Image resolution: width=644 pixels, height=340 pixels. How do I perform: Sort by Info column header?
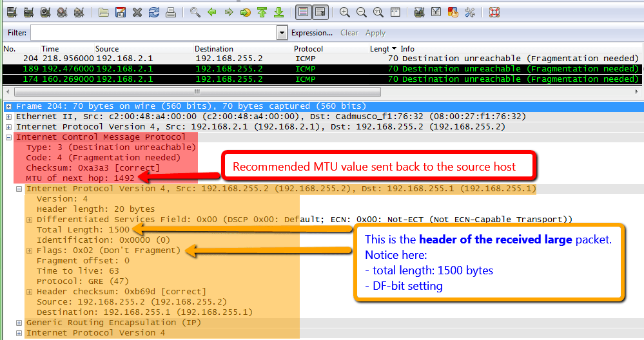tap(522, 49)
